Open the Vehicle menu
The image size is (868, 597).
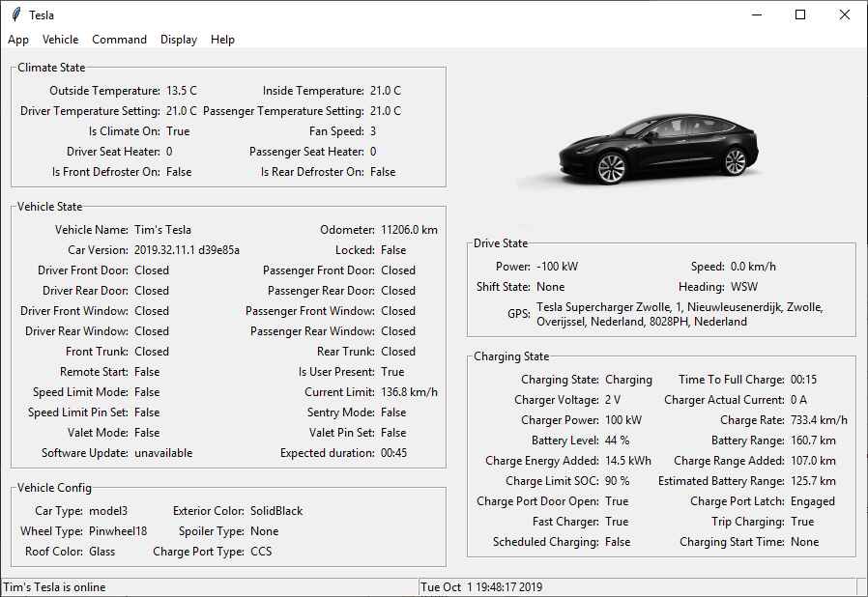[x=61, y=40]
